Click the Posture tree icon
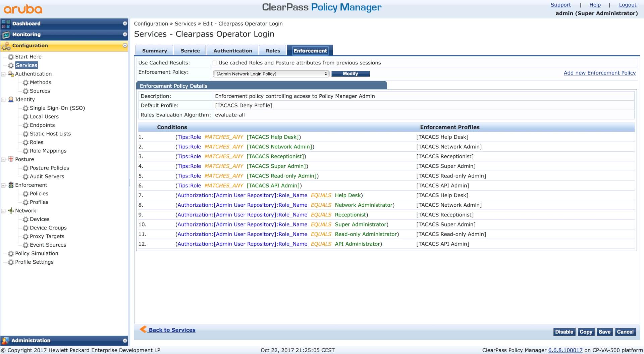This screenshot has width=644, height=354. tap(11, 159)
